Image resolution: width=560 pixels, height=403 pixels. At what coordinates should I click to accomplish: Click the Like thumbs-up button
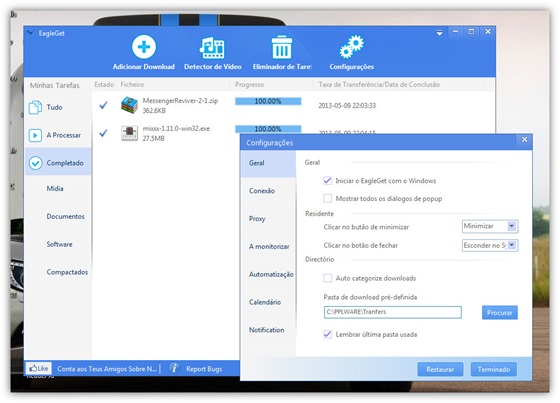[x=39, y=368]
